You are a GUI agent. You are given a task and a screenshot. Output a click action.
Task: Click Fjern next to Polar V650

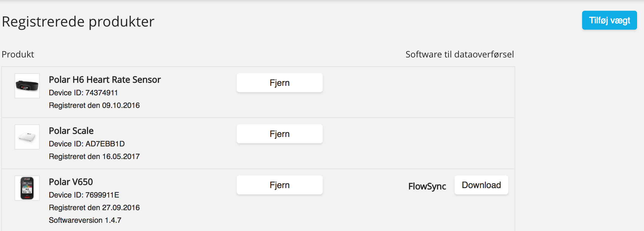point(280,185)
